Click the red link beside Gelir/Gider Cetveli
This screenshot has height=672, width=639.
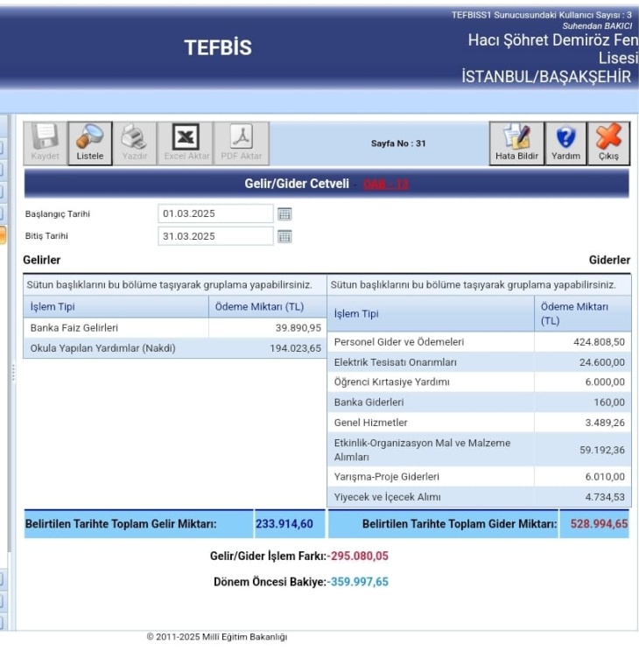point(385,184)
